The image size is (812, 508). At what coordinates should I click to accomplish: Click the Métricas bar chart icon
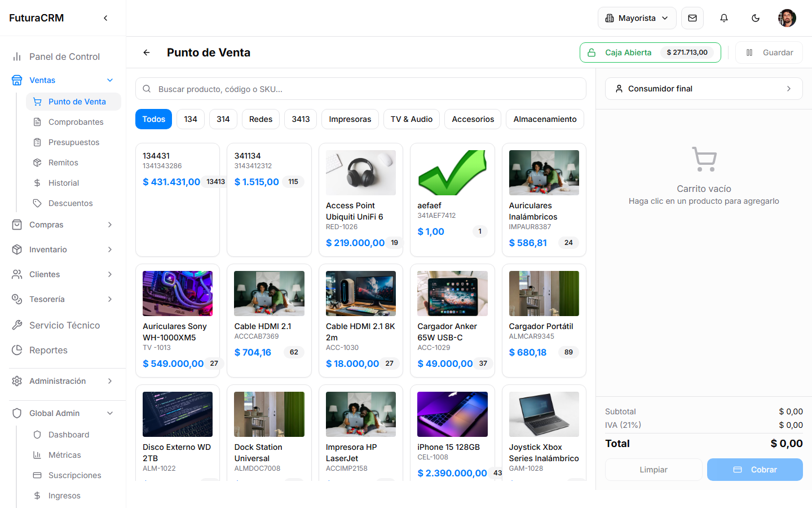point(37,455)
